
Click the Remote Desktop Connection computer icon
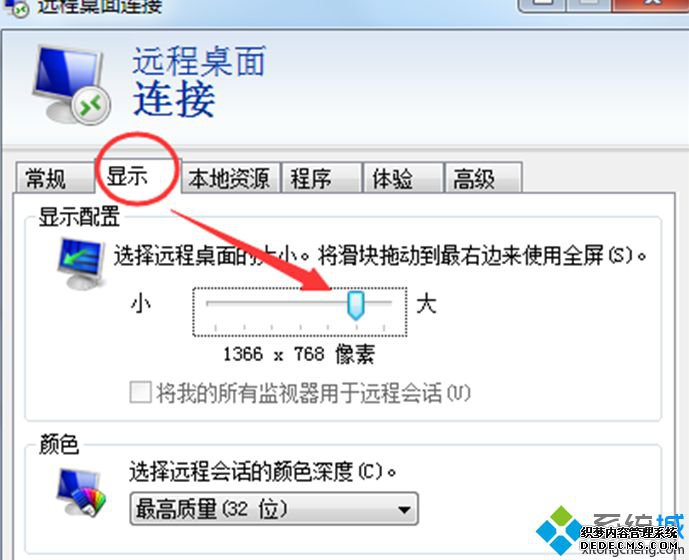pos(70,84)
